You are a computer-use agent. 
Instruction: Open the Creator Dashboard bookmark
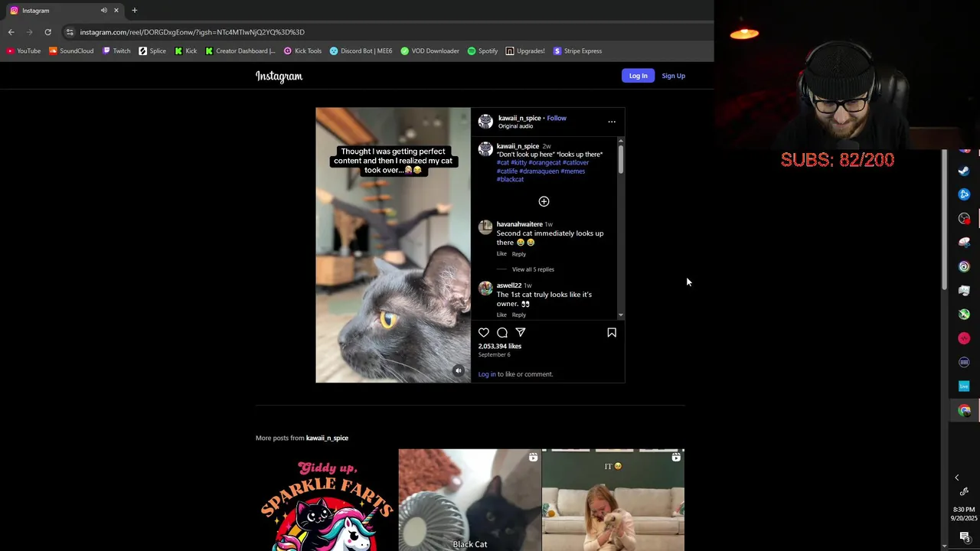[240, 51]
